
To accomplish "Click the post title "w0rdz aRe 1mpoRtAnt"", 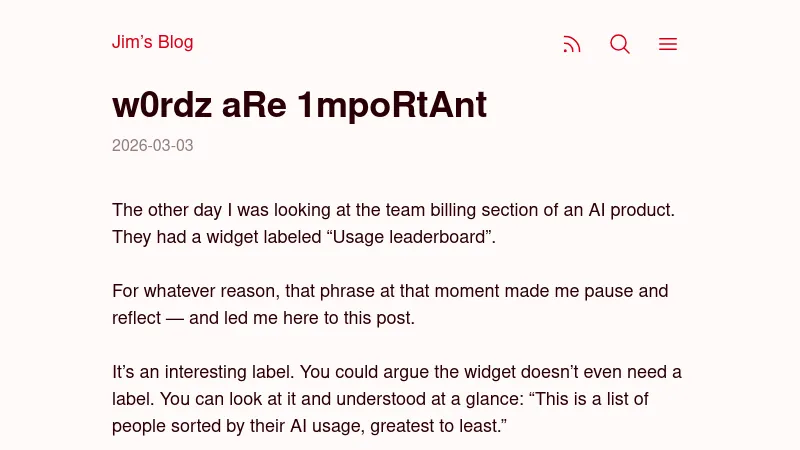I will point(299,104).
